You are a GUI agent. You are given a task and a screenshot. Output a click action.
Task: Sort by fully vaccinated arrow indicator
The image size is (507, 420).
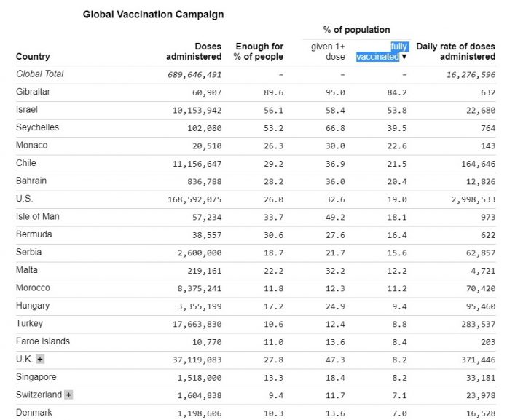point(404,57)
